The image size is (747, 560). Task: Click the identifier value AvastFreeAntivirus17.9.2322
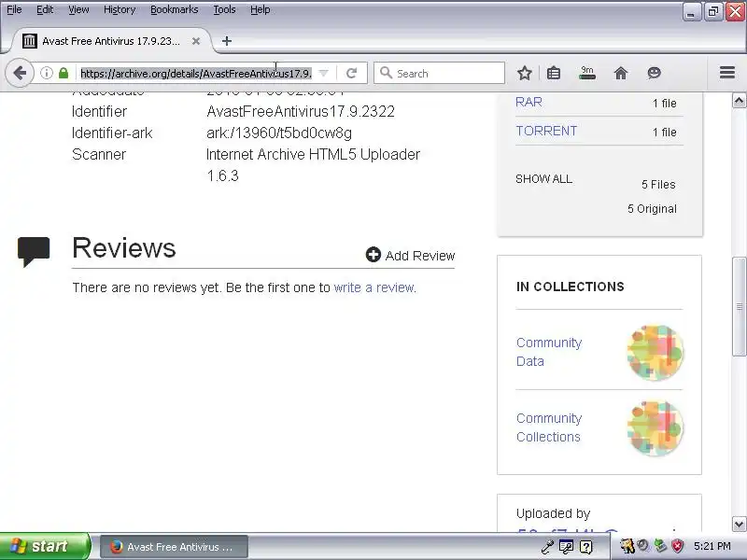pos(301,111)
